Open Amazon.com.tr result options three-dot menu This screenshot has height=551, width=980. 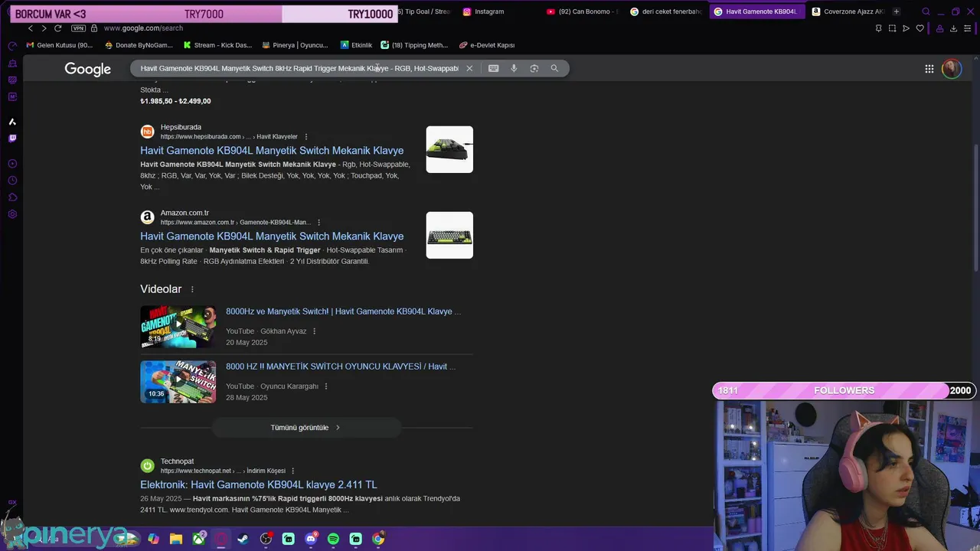(319, 223)
